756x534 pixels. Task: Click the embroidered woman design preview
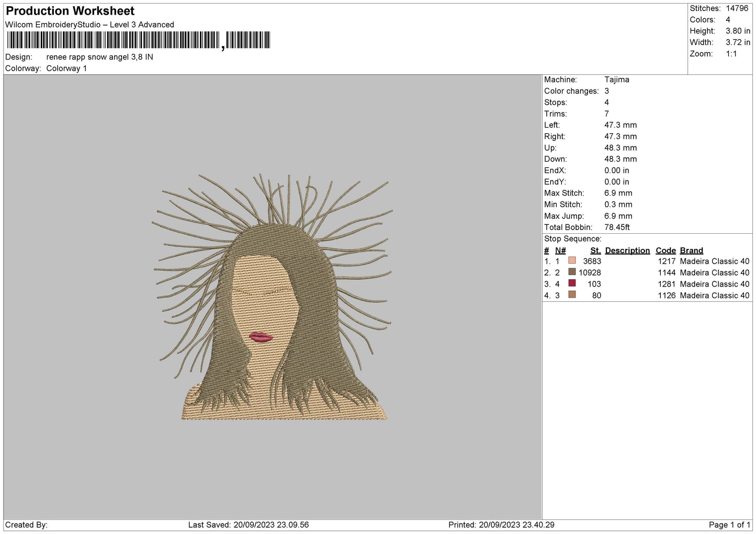click(273, 297)
